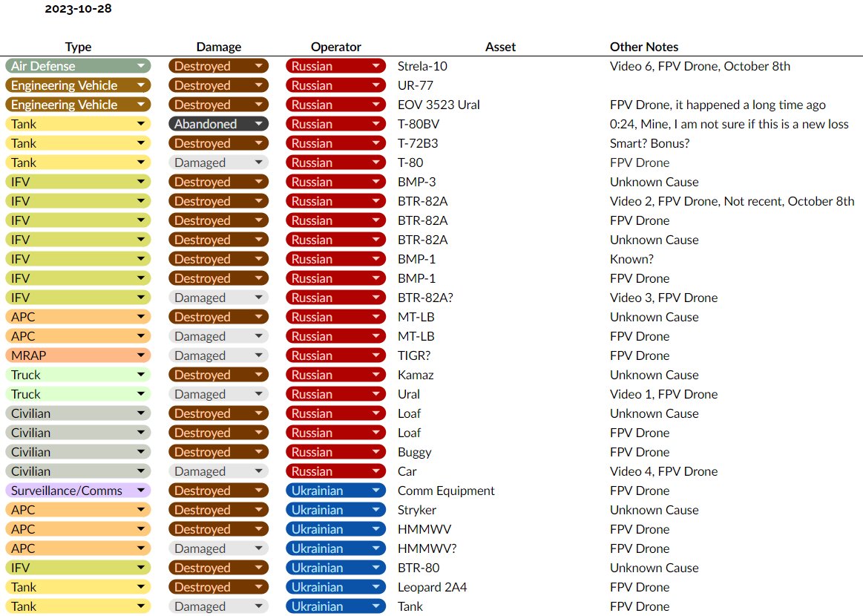This screenshot has width=863, height=616.
Task: Open Operator dropdown in the T-80BV row
Action: 335,124
